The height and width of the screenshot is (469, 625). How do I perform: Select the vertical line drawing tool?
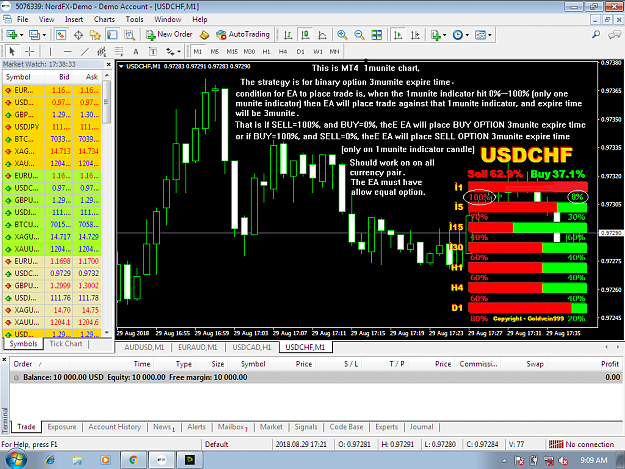tap(50, 51)
